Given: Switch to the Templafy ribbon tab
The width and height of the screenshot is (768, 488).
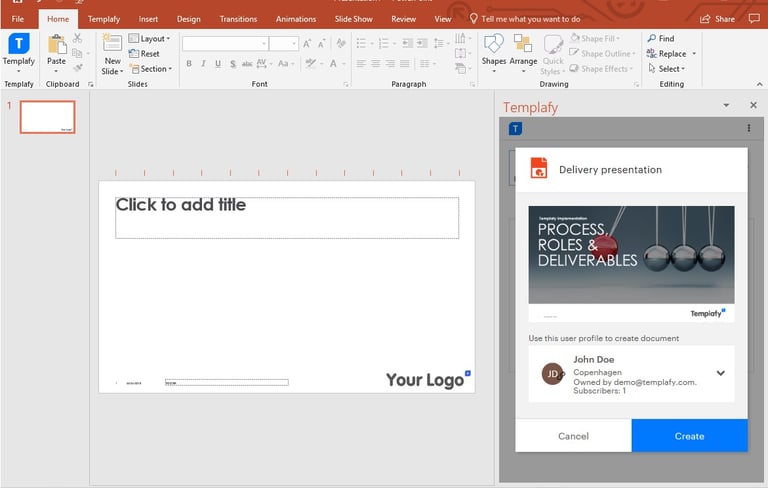Looking at the screenshot, I should coord(104,19).
